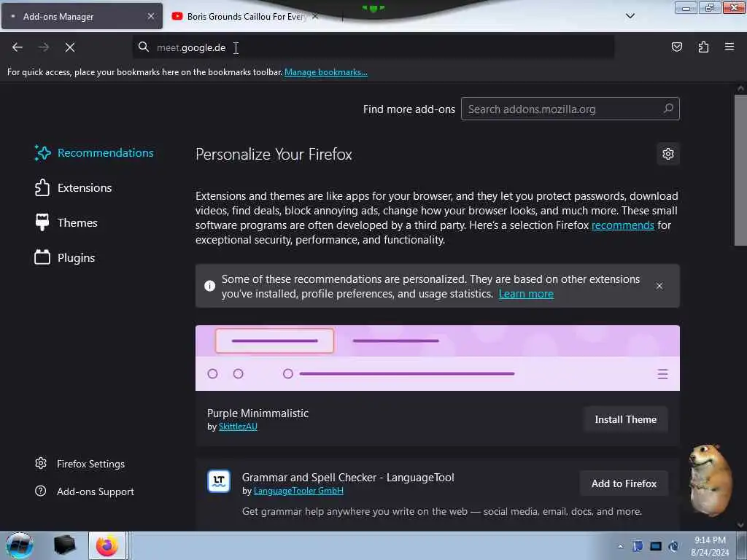Open the Learn more link
Image resolution: width=747 pixels, height=560 pixels.
tap(526, 294)
